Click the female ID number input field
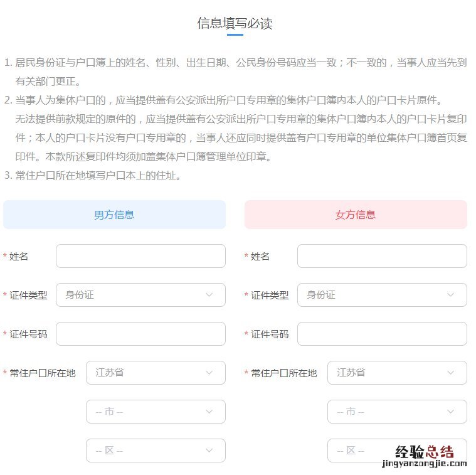This screenshot has height=475, width=476. (x=382, y=334)
